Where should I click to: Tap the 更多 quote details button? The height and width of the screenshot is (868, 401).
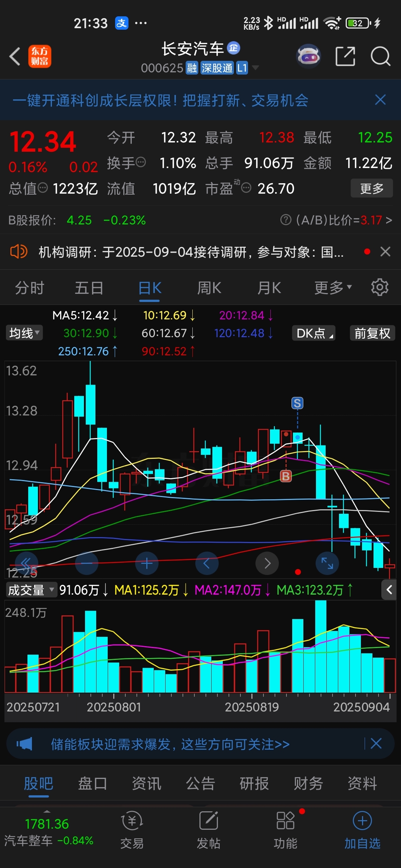click(372, 188)
